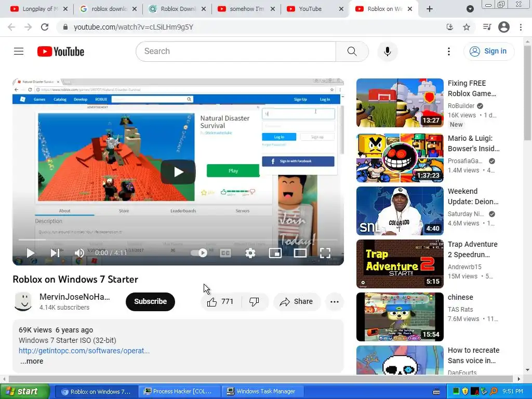This screenshot has height=399, width=532.
Task: Bookmark this page with star icon
Action: coord(467,27)
